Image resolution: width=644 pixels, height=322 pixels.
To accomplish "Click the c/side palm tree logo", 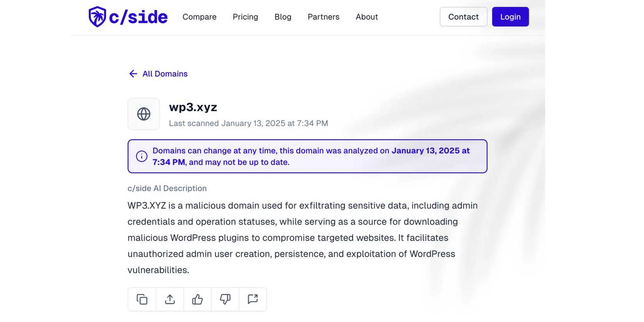I will [97, 16].
